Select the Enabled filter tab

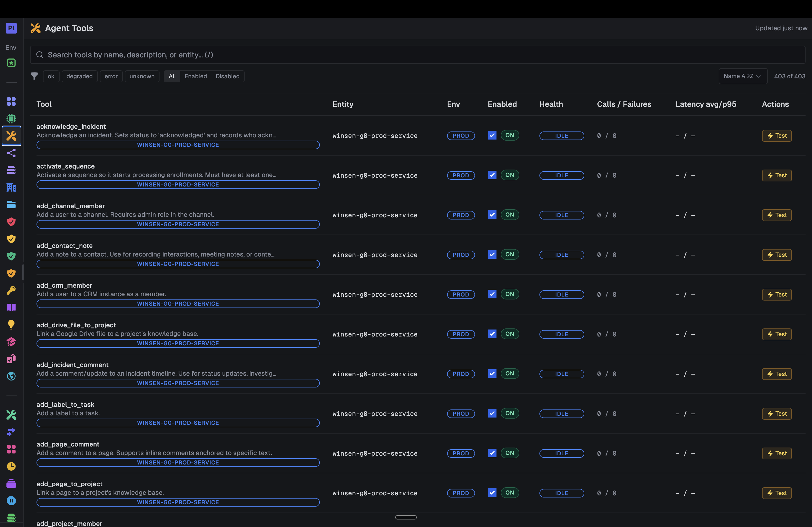196,76
